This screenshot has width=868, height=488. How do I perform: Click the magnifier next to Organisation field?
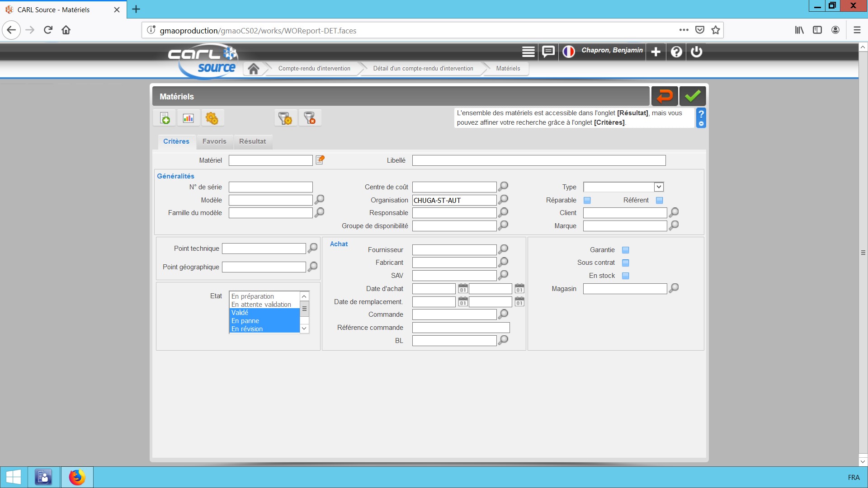click(503, 200)
